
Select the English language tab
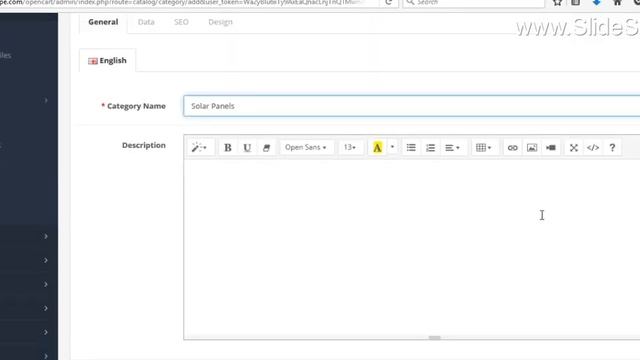107,60
